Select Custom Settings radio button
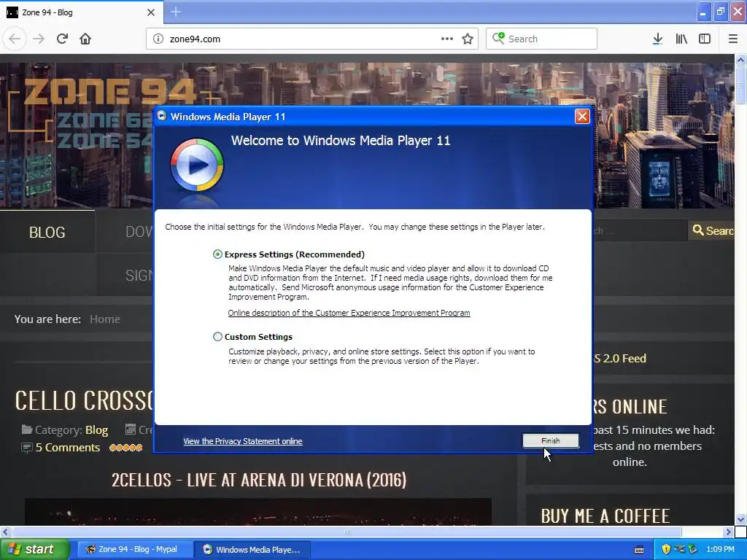This screenshot has height=560, width=747. pos(217,337)
